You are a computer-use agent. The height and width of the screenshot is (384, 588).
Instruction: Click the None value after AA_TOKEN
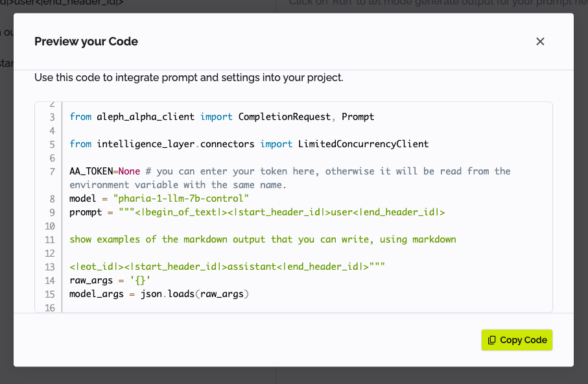pyautogui.click(x=129, y=171)
